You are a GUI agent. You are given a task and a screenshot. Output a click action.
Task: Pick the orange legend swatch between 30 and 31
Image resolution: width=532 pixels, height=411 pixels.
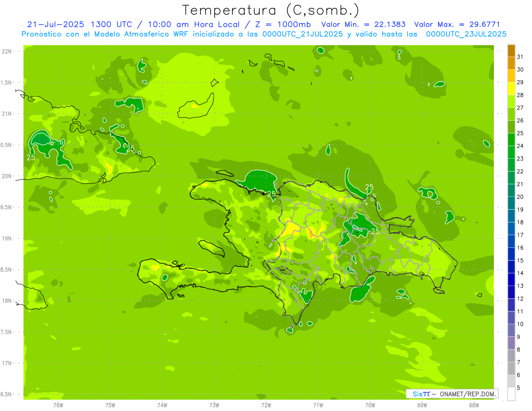click(x=511, y=63)
